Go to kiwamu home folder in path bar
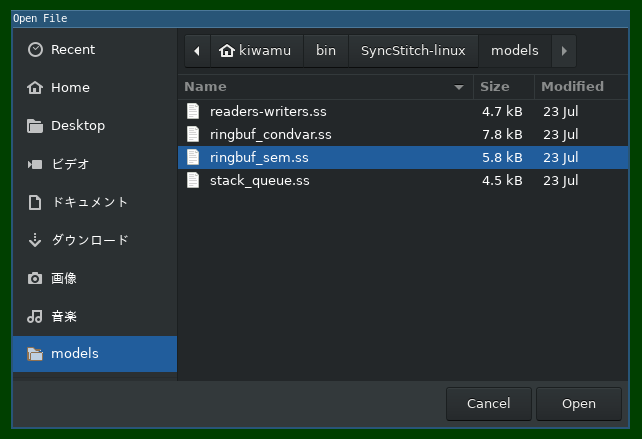 255,51
